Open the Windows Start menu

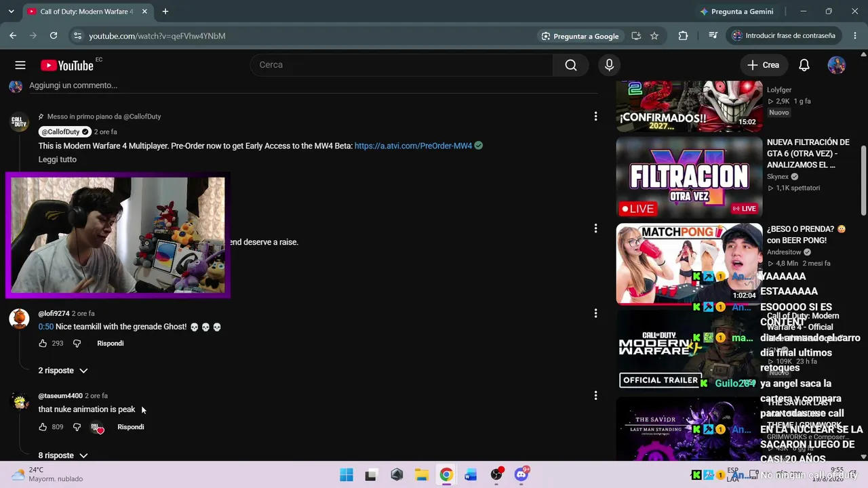(347, 475)
